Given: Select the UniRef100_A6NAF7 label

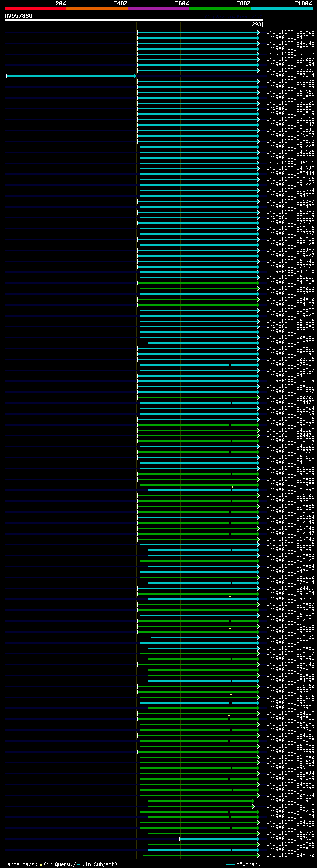Looking at the screenshot, I should 290,136.
